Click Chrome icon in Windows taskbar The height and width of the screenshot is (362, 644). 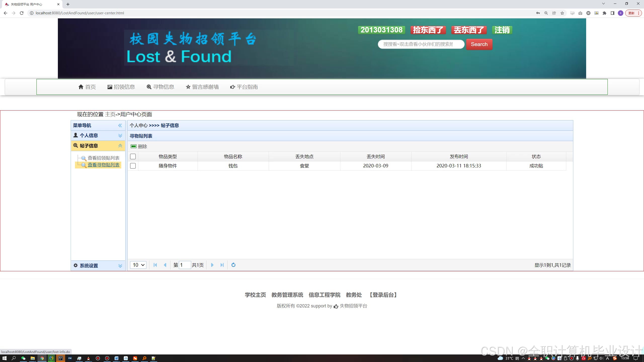(42, 358)
